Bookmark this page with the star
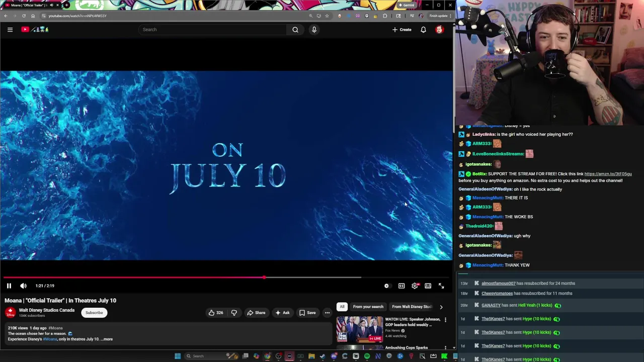The height and width of the screenshot is (362, 644). coord(327,16)
